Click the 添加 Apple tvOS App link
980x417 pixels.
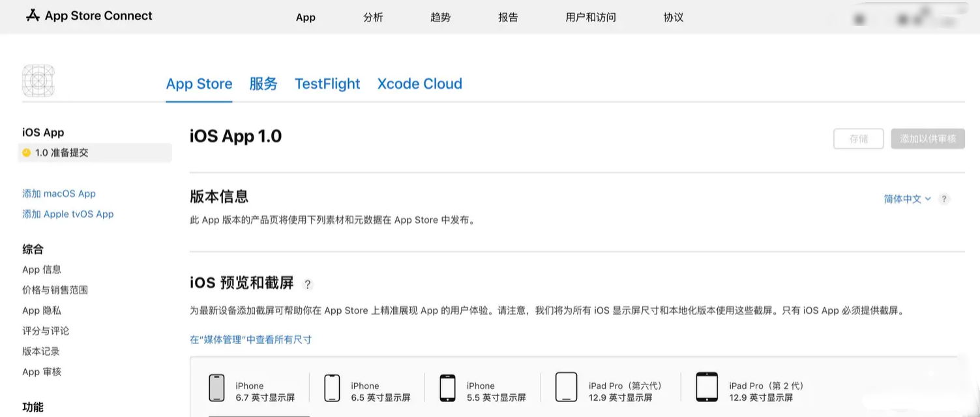[x=67, y=213]
